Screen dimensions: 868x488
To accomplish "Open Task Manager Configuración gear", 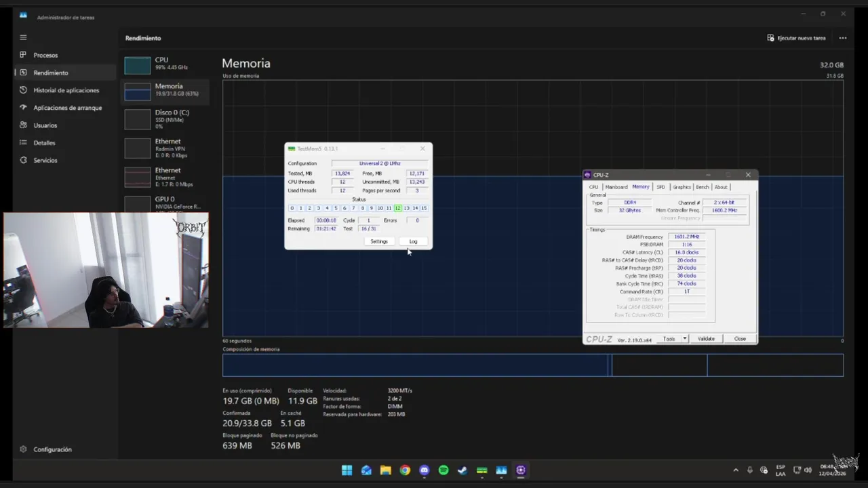I will (46, 449).
